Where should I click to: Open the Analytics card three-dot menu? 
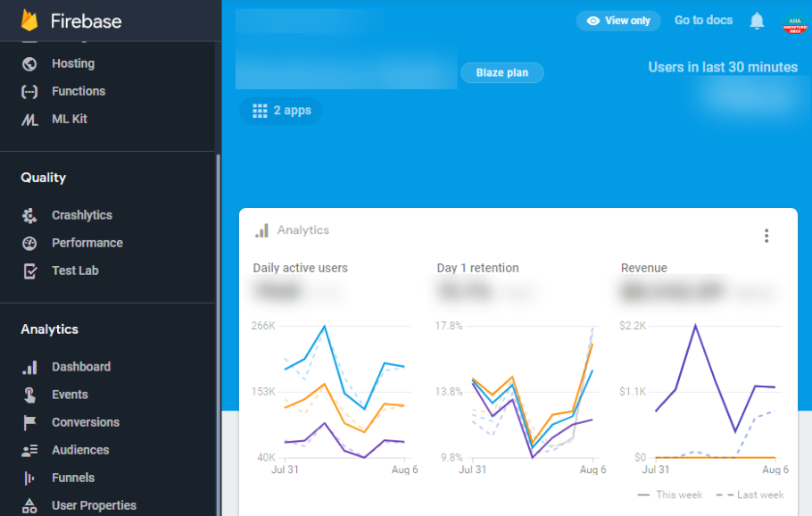(x=766, y=236)
